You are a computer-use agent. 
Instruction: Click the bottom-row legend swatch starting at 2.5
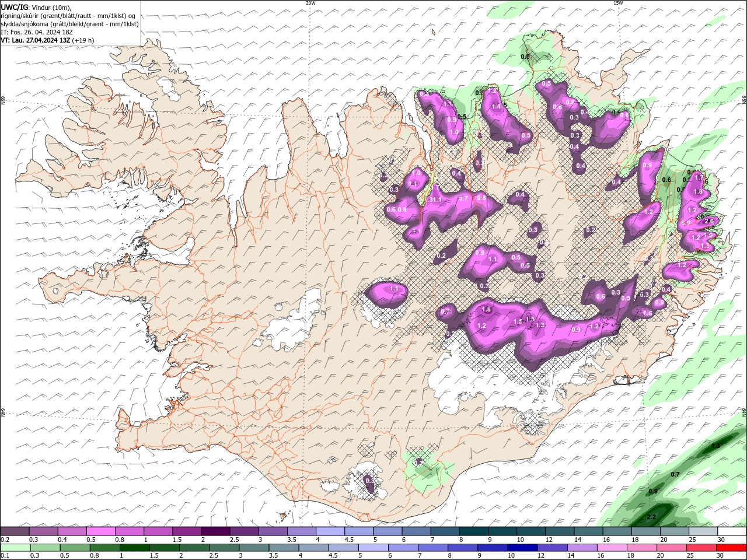224,548
